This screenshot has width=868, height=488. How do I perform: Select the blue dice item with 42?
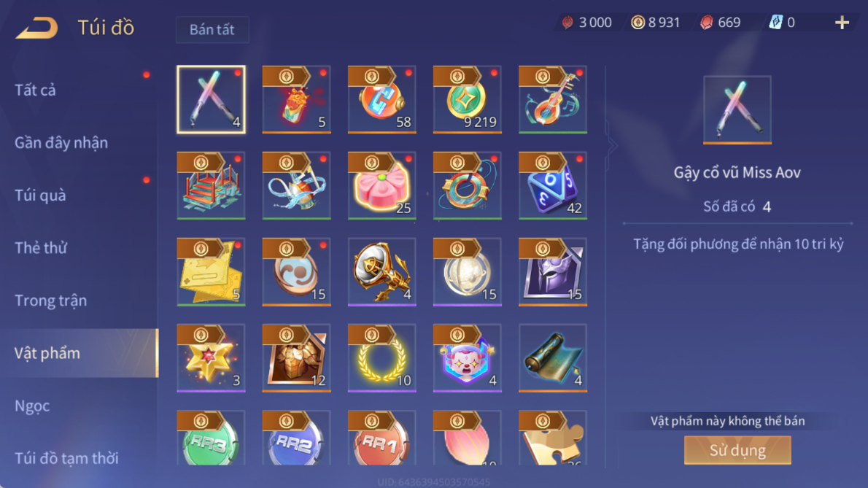click(x=552, y=186)
